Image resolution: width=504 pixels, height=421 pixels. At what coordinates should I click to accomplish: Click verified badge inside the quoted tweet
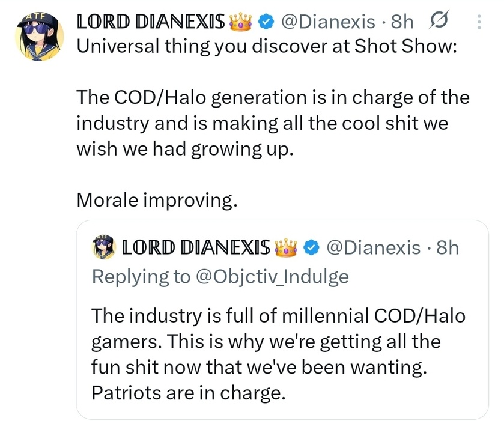coord(309,247)
